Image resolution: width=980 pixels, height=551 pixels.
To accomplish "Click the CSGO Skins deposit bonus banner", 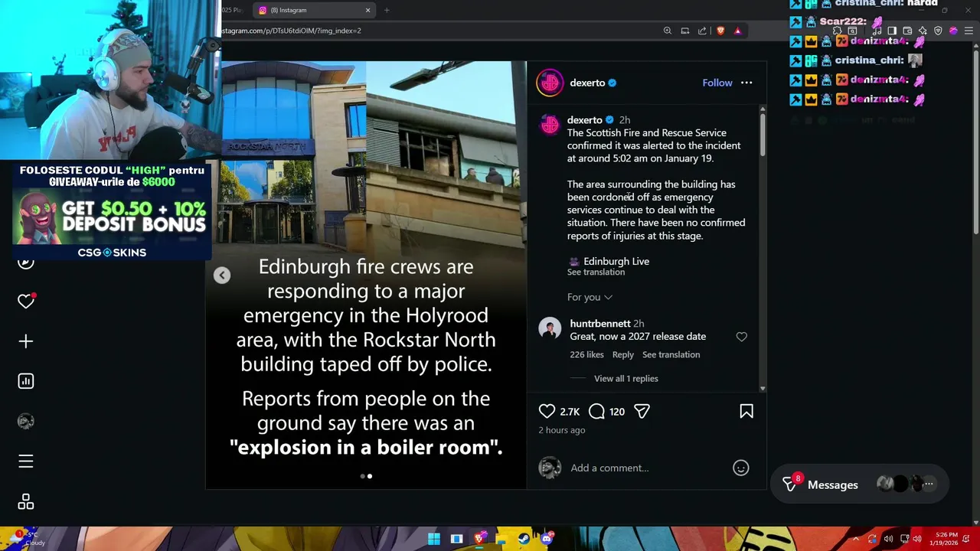I will 112,210.
